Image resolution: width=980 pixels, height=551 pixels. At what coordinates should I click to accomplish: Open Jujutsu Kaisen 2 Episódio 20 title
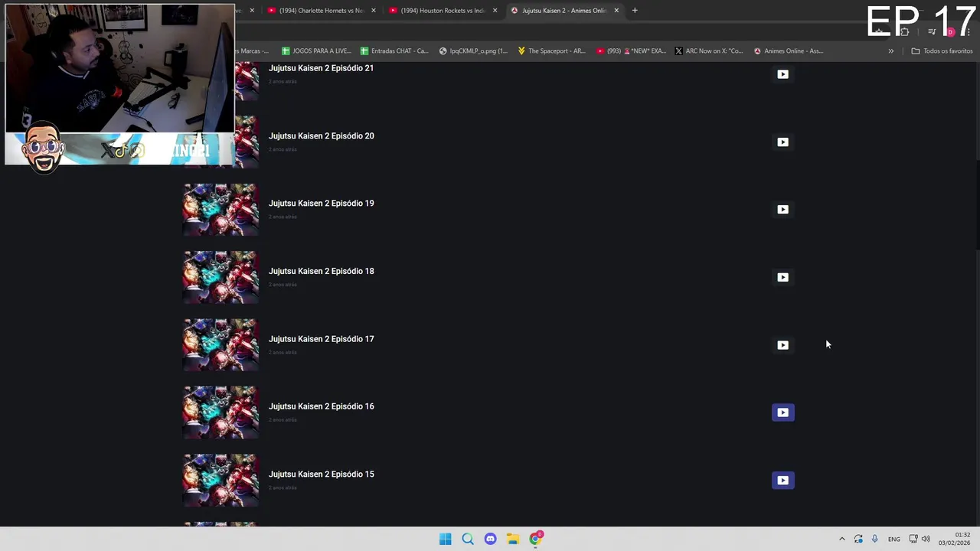click(x=321, y=135)
